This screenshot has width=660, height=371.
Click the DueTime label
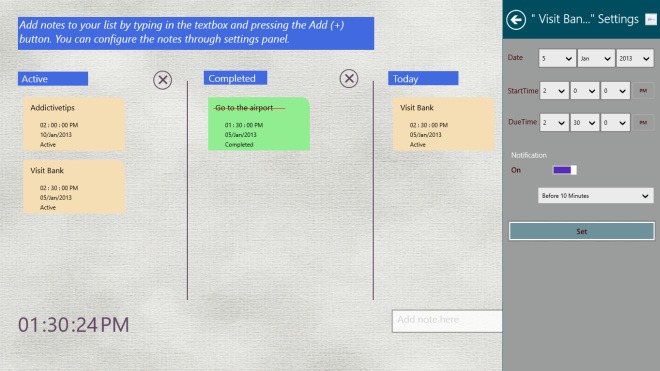pos(523,122)
